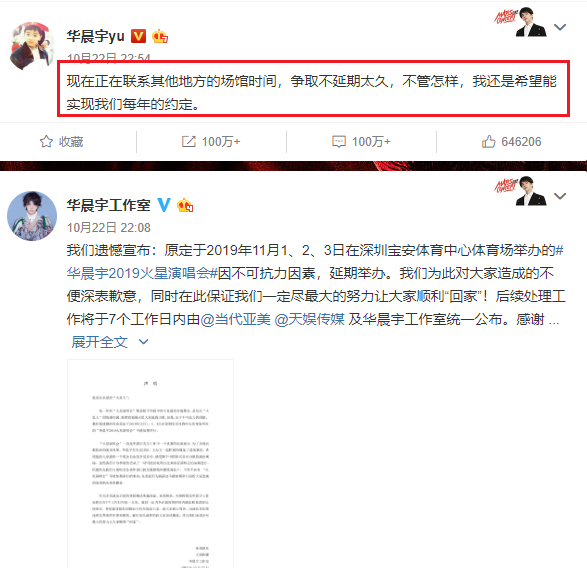The image size is (587, 568).
Task: Open the 华晨宇工作室 username link
Action: [x=109, y=205]
